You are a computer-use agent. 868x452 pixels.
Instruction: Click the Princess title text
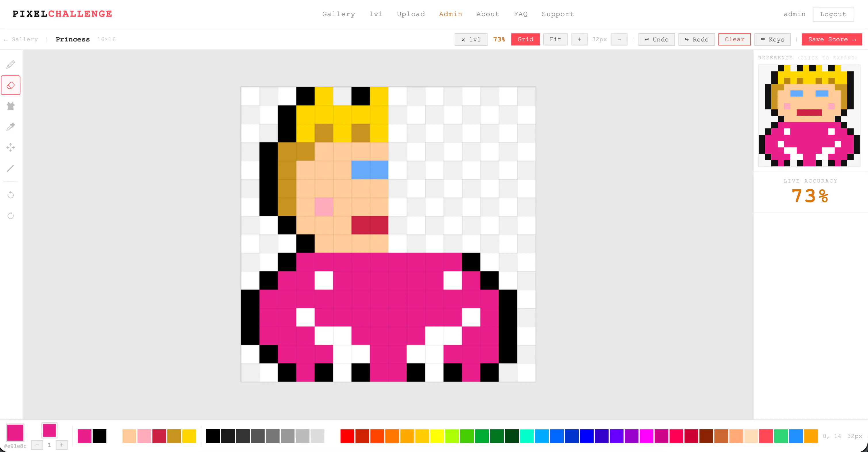pos(72,39)
